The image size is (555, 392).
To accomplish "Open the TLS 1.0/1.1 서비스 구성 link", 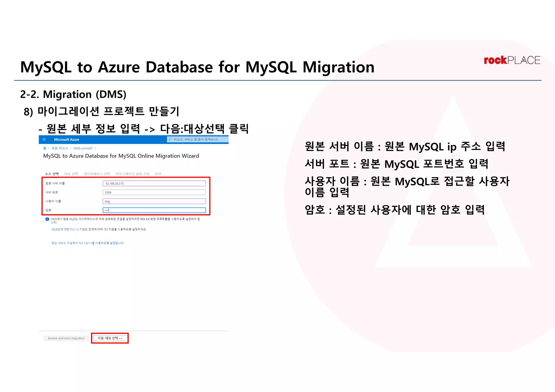I will click(88, 243).
